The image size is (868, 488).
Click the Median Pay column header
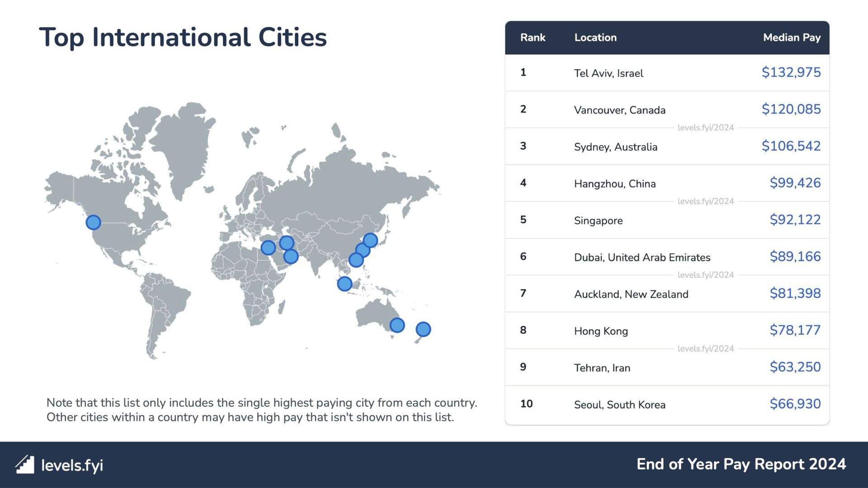tap(792, 38)
